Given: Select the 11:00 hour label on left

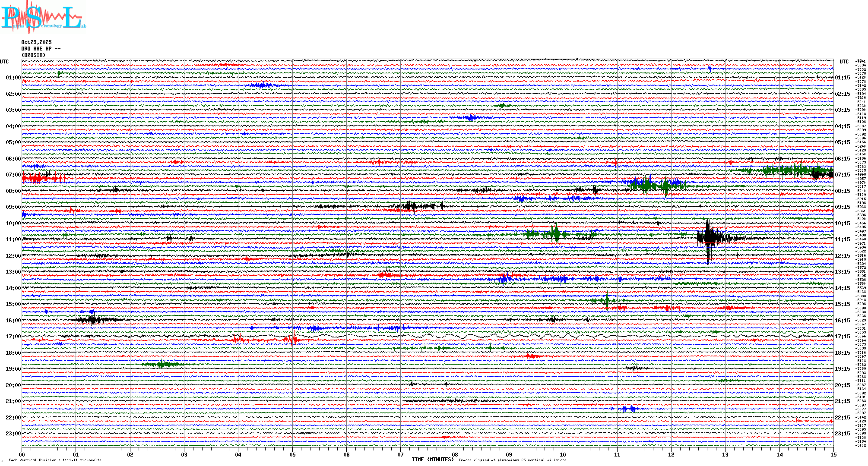Looking at the screenshot, I should click(x=13, y=239).
